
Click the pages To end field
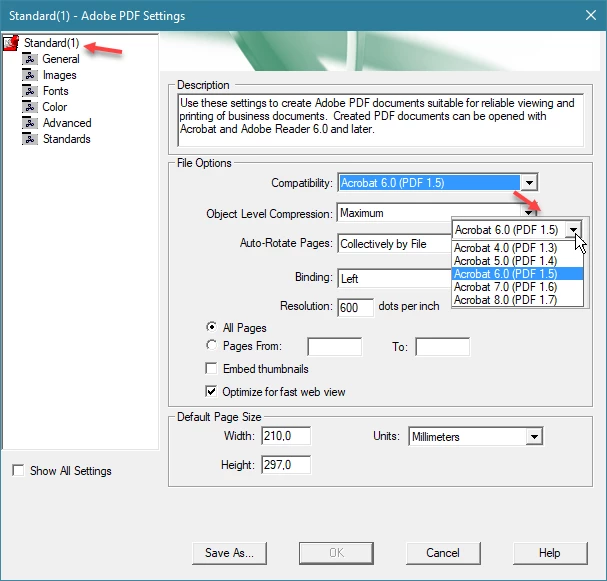pos(442,346)
